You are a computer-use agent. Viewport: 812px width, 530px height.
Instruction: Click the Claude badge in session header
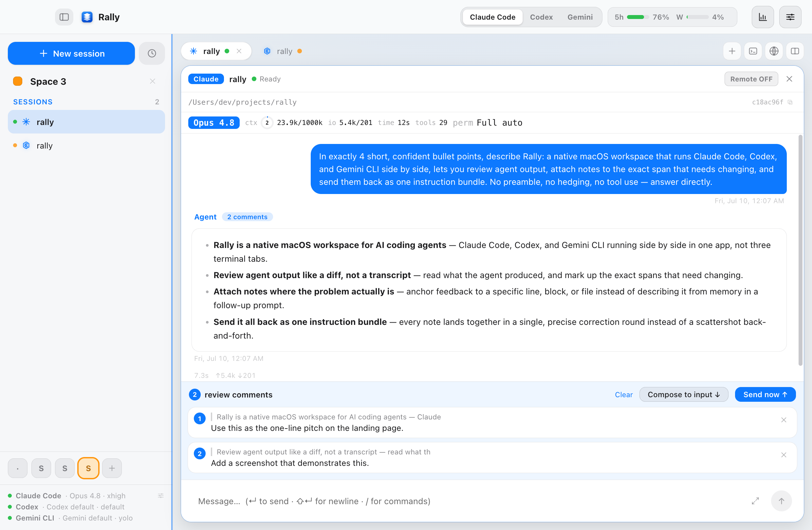pyautogui.click(x=206, y=79)
